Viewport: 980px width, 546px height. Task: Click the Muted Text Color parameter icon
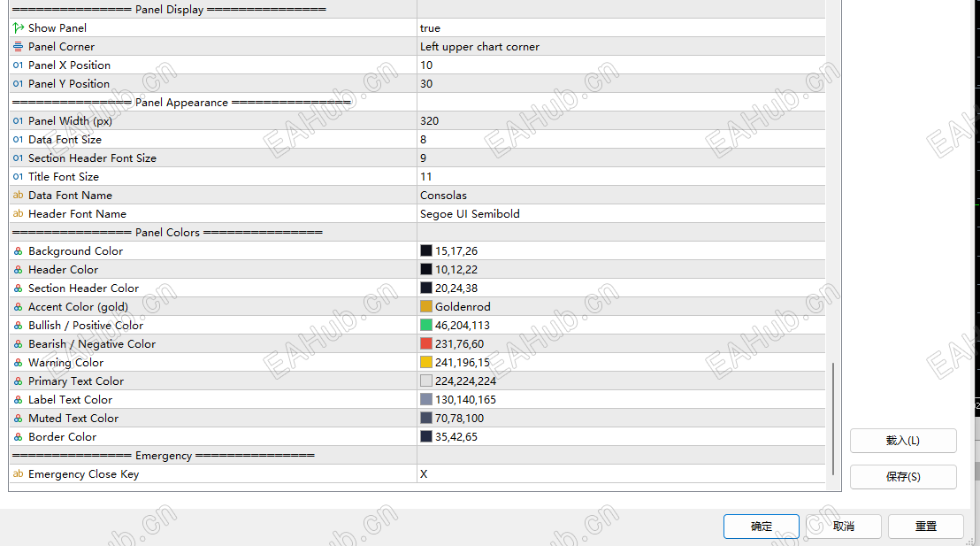18,419
